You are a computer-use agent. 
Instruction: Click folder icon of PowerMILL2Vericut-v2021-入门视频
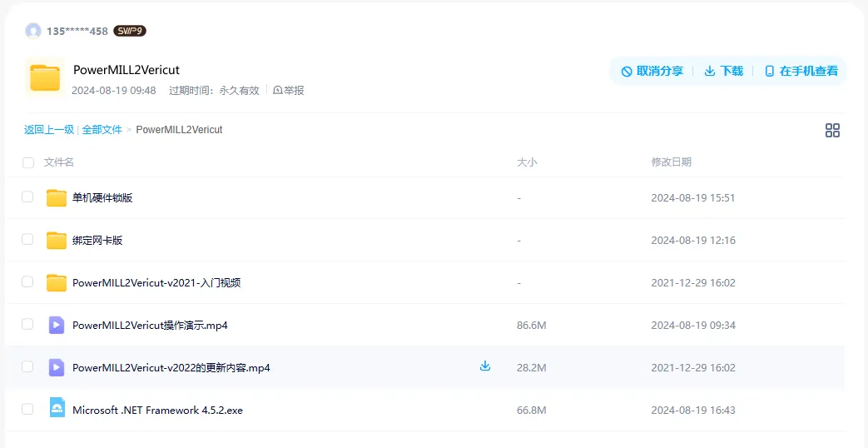tap(57, 283)
